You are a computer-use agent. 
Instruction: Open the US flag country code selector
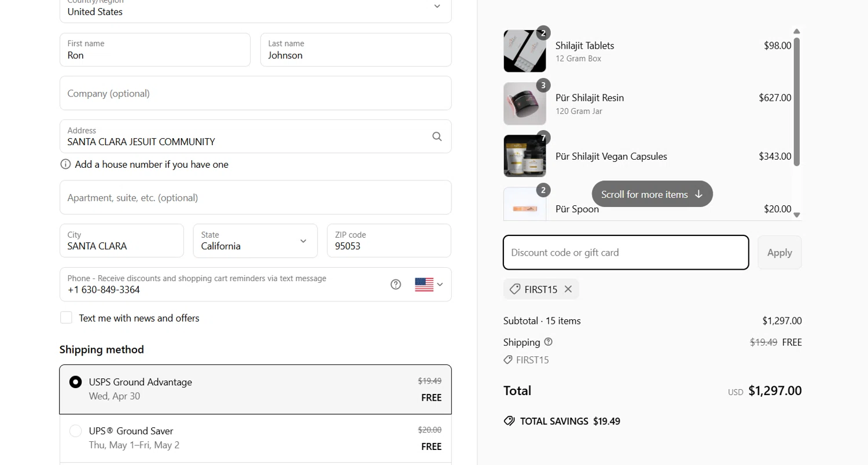[x=429, y=285]
